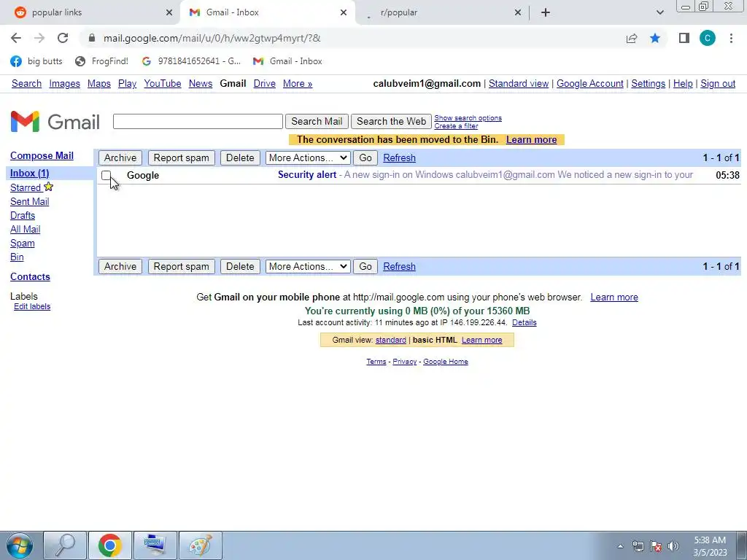
Task: Open the Contacts link
Action: (30, 276)
